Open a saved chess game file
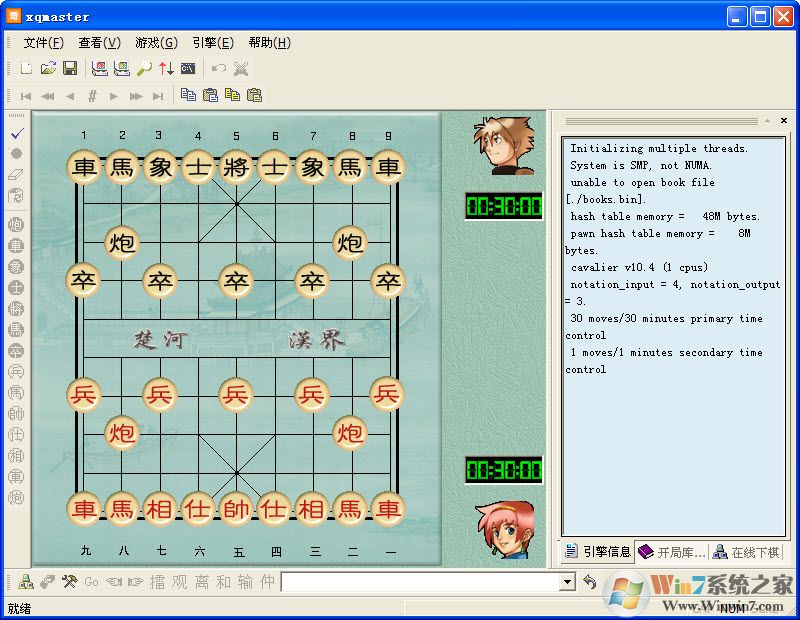Screen dimensions: 800x620 coord(47,66)
